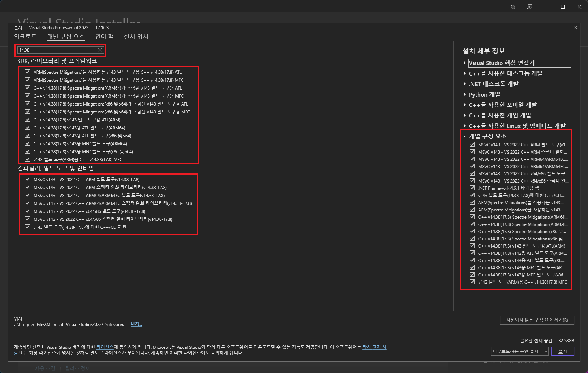The height and width of the screenshot is (373, 588).
Task: Collapse 개별 구성 요소 in details panel
Action: pyautogui.click(x=465, y=136)
